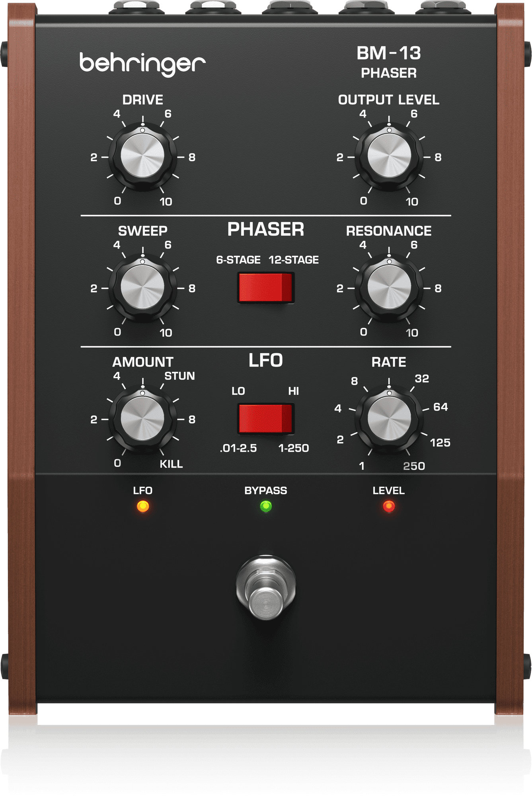Click the DRIVE knob
The height and width of the screenshot is (796, 532).
click(142, 156)
